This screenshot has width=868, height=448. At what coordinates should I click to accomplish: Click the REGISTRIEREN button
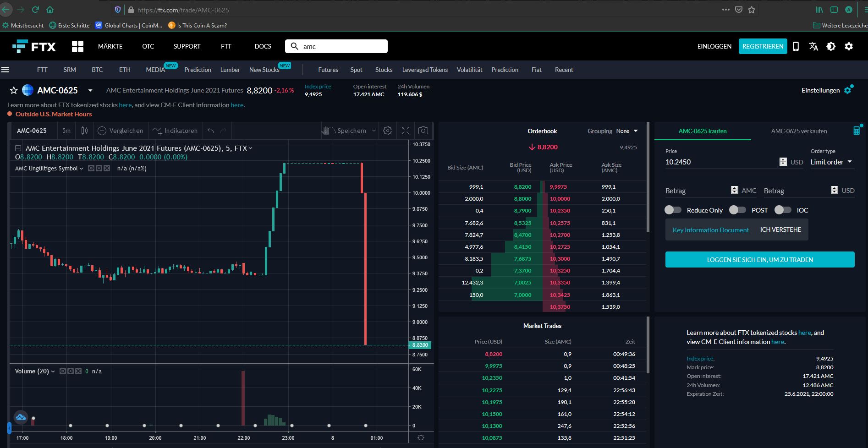pos(763,46)
